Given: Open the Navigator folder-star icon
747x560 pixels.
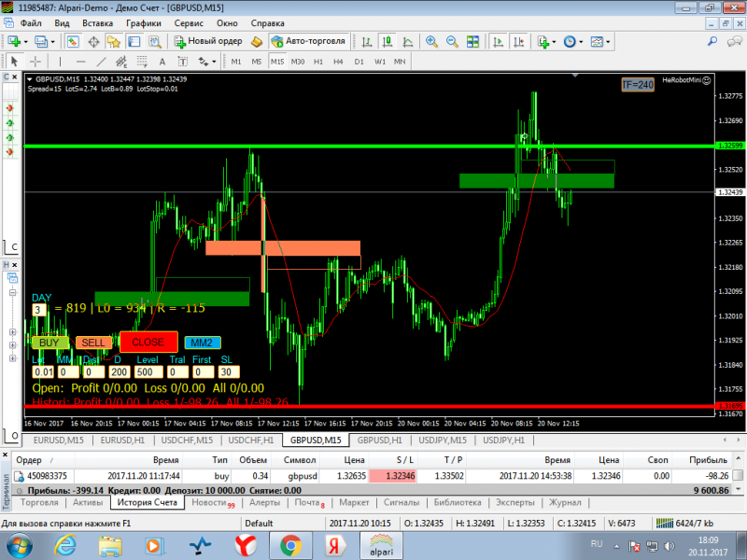Looking at the screenshot, I should click(113, 42).
